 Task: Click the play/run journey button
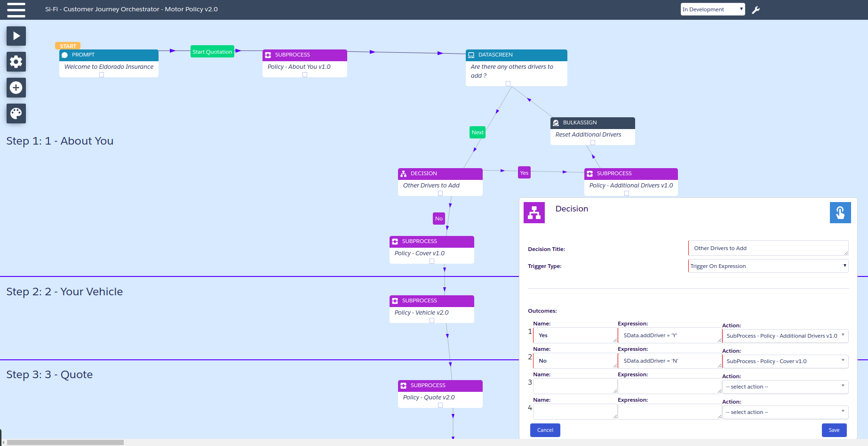click(16, 36)
